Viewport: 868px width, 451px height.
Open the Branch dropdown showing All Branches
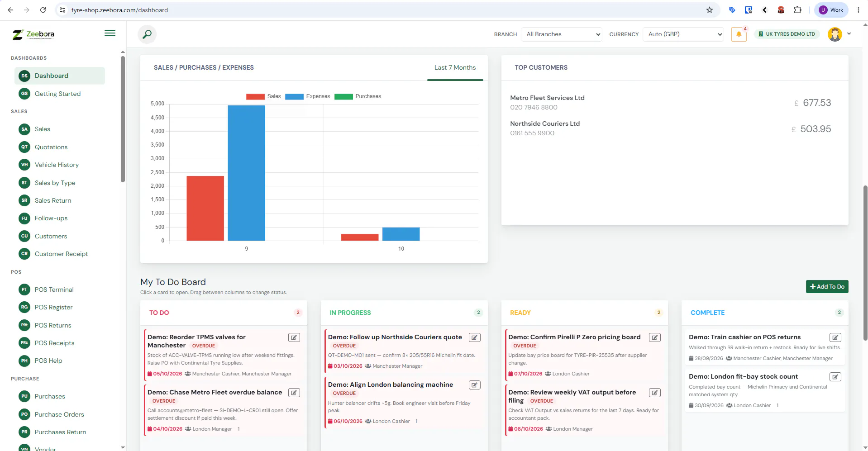point(562,34)
